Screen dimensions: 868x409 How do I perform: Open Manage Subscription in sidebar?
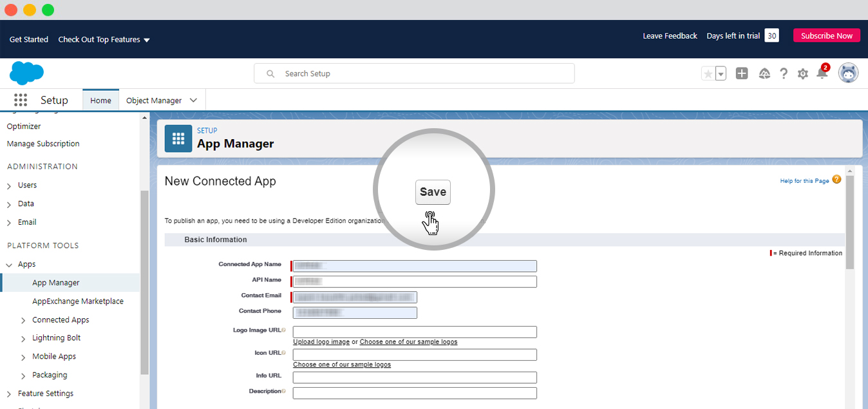[x=43, y=144]
